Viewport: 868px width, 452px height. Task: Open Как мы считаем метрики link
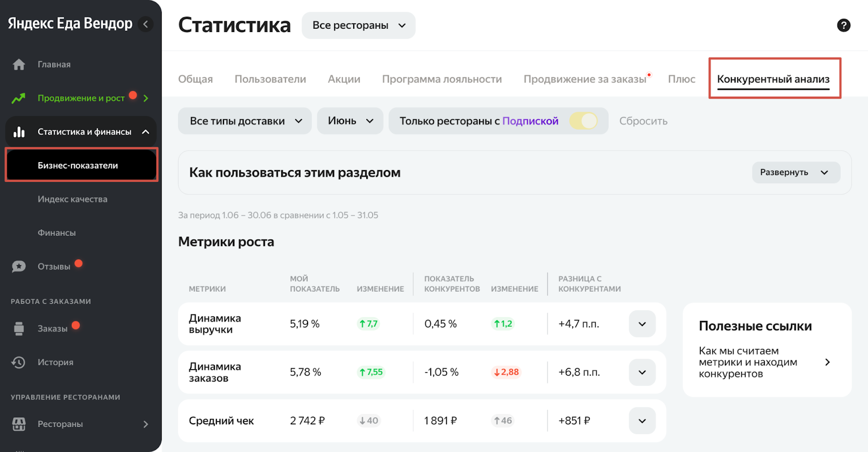[x=765, y=362]
